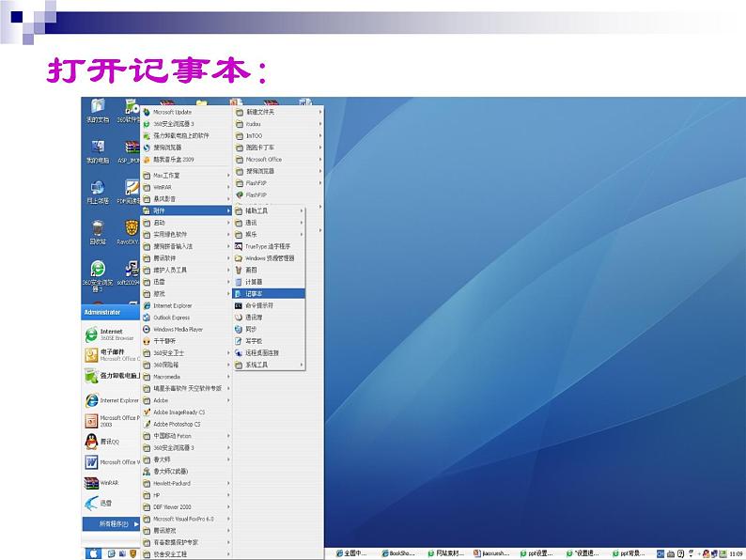The image size is (746, 560).
Task: Launch 写字板 WordPad
Action: pos(269,341)
